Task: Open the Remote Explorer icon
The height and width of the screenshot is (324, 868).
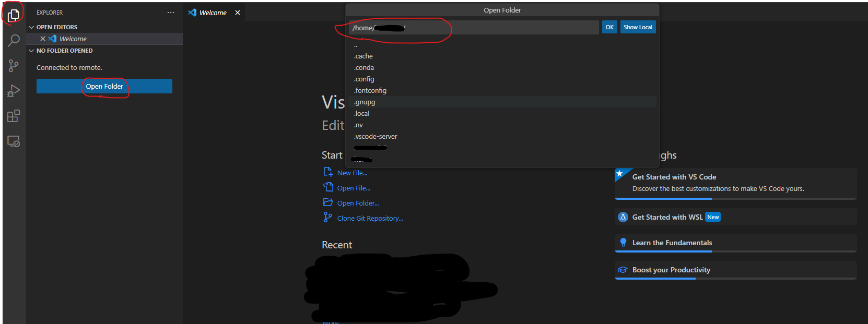Action: pos(14,141)
